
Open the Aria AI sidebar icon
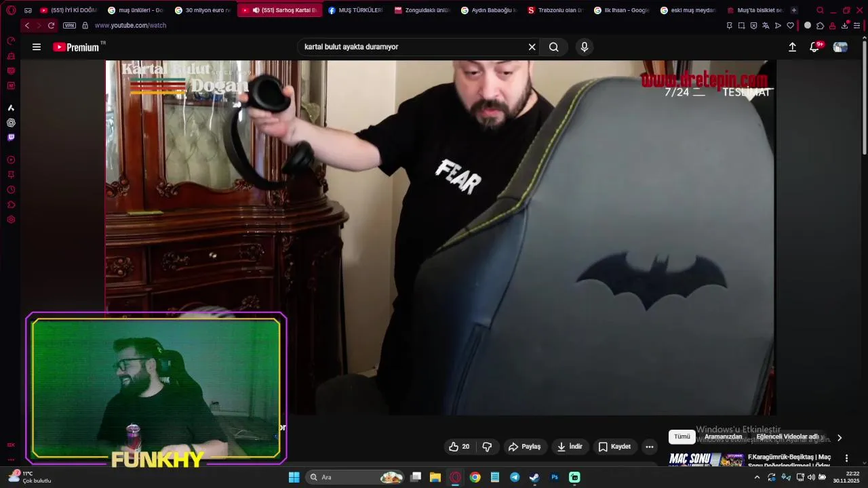coord(11,108)
